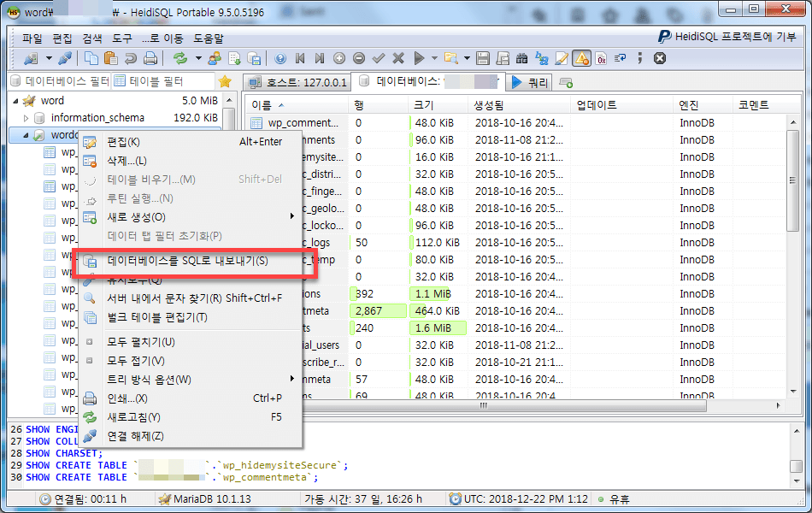The width and height of the screenshot is (812, 513).
Task: Choose 모두 접기(V)
Action: tap(190, 361)
